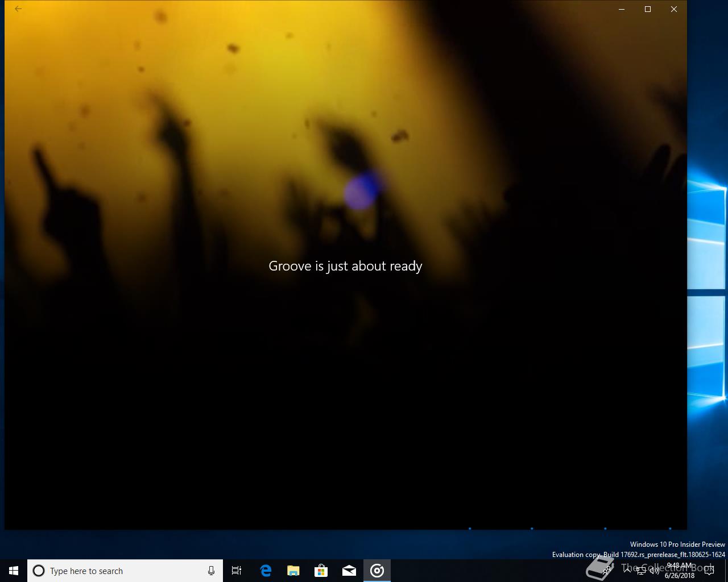Click the Show desktop strip
The image size is (728, 582).
click(726, 571)
